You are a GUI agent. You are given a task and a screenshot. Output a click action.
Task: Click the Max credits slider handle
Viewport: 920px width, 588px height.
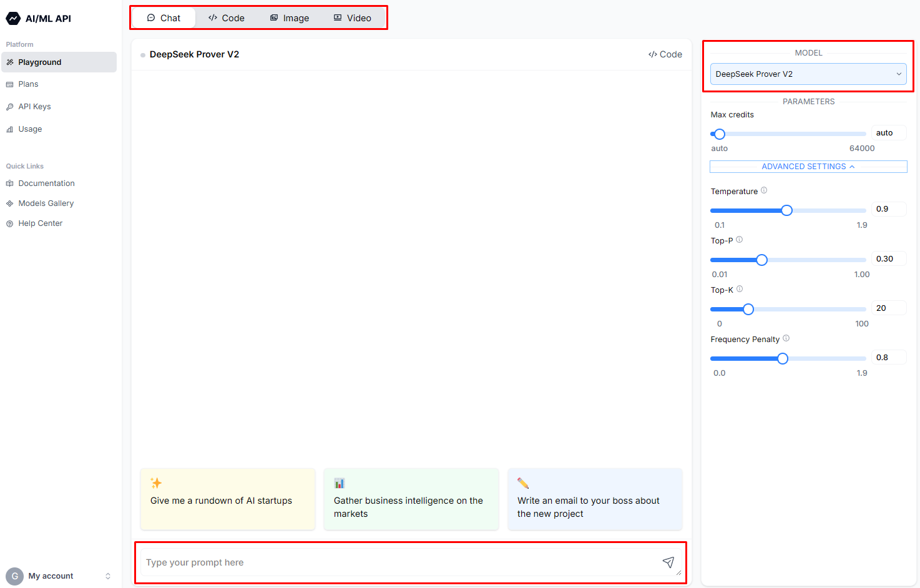(x=720, y=134)
